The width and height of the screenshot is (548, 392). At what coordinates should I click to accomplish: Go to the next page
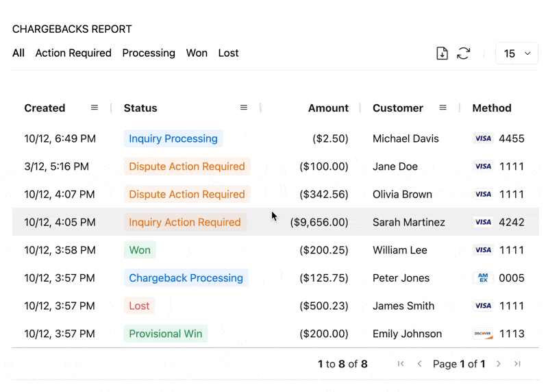[499, 364]
